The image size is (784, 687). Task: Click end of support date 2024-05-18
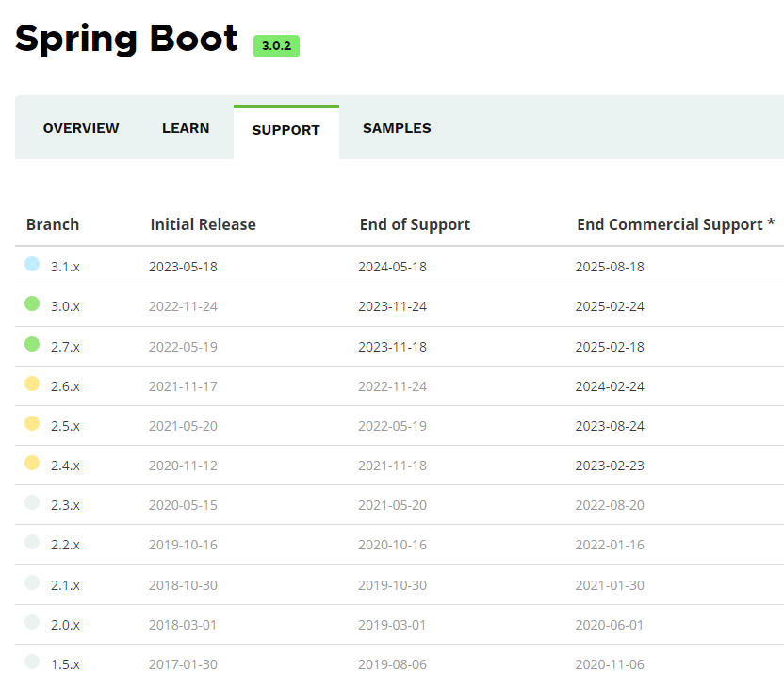(393, 267)
